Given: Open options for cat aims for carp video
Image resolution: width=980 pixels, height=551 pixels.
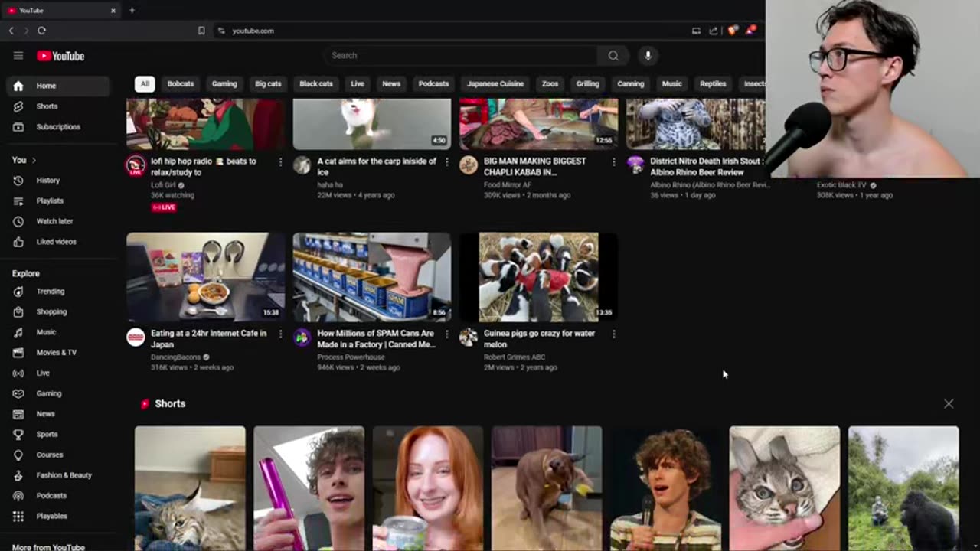Looking at the screenshot, I should point(447,162).
